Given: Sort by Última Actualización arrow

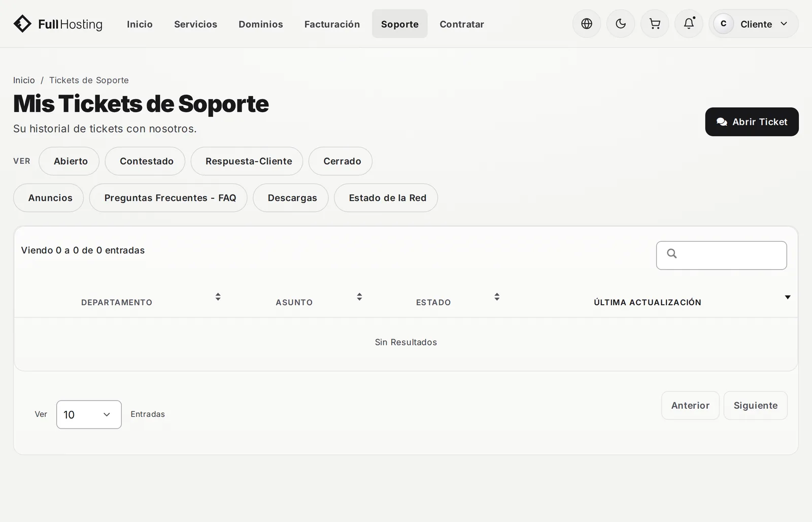Looking at the screenshot, I should [788, 297].
